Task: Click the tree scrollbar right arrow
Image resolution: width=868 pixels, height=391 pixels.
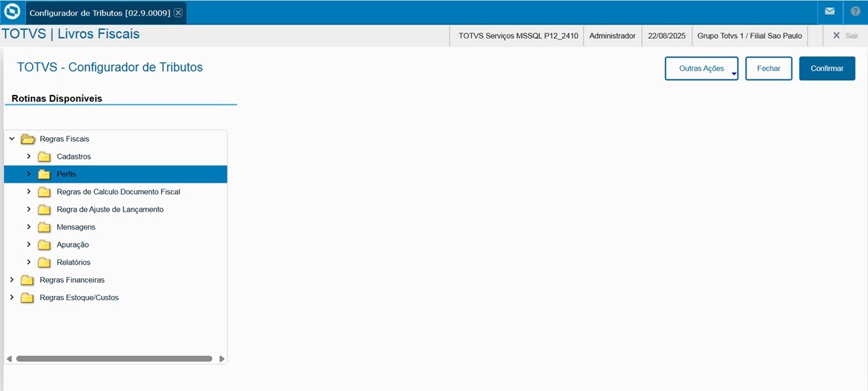Action: (x=222, y=358)
